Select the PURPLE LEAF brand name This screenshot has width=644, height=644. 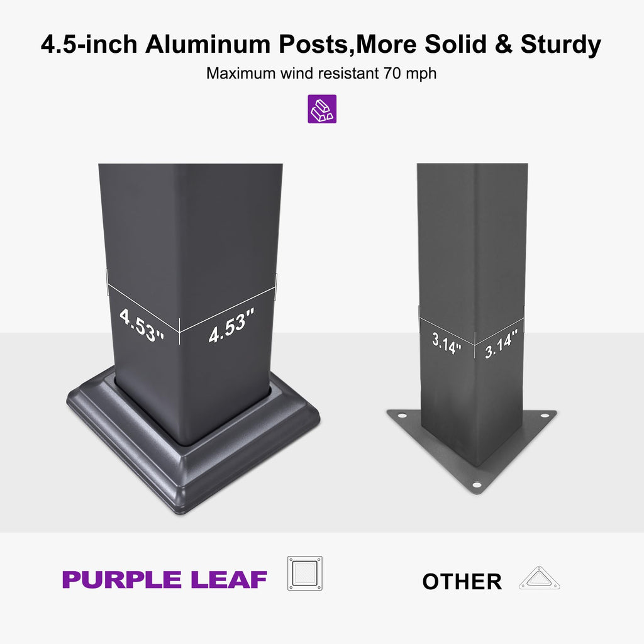[x=165, y=580]
